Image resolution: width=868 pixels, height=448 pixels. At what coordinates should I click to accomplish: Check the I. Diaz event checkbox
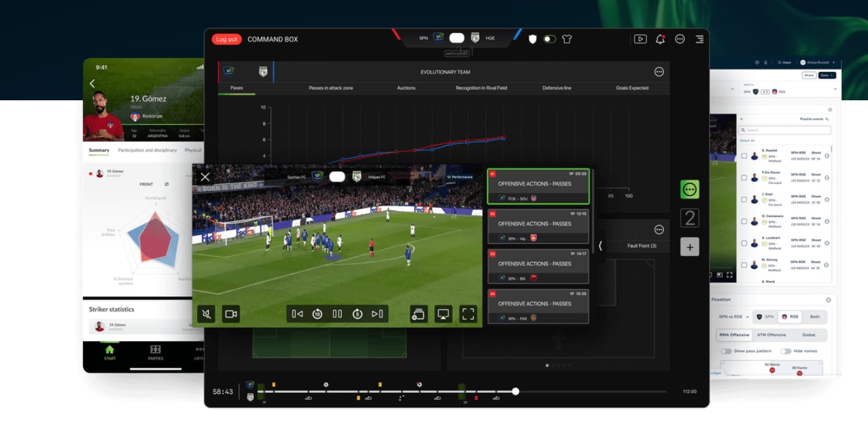(x=744, y=199)
